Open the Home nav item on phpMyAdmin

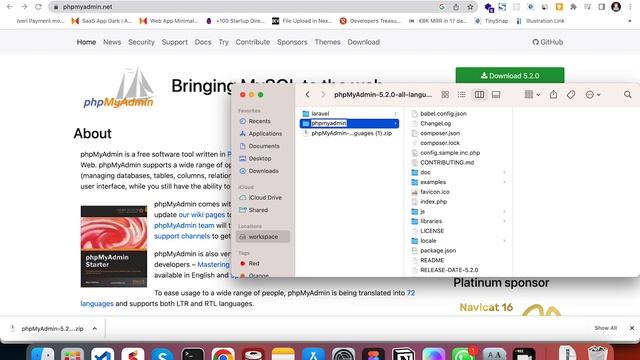pyautogui.click(x=86, y=42)
